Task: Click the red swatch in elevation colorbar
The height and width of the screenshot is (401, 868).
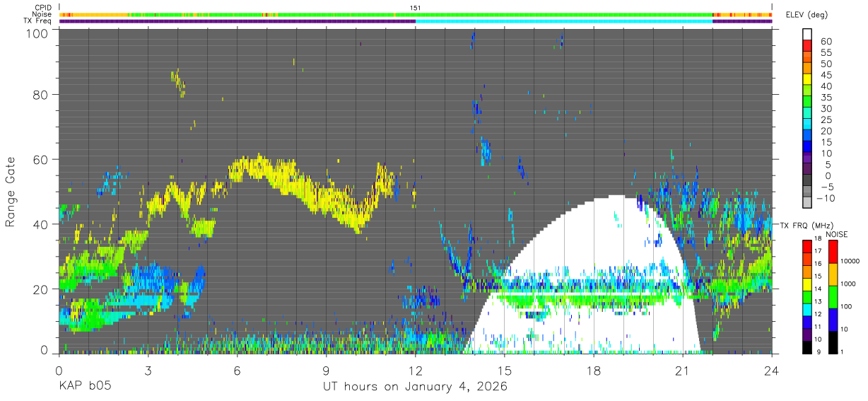Action: tap(807, 46)
